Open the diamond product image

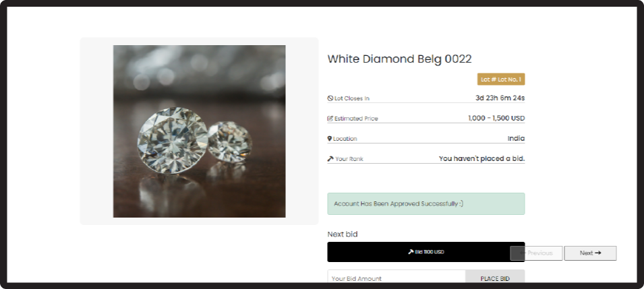pos(199,131)
